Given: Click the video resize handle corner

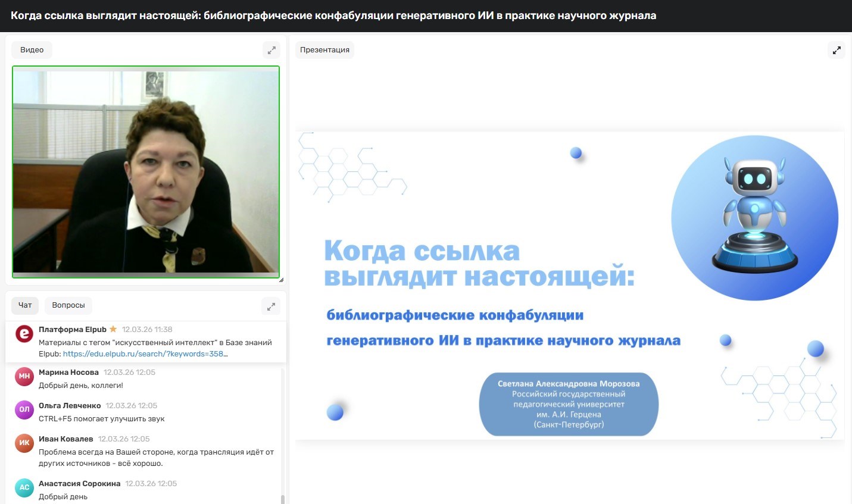Looking at the screenshot, I should pyautogui.click(x=280, y=279).
